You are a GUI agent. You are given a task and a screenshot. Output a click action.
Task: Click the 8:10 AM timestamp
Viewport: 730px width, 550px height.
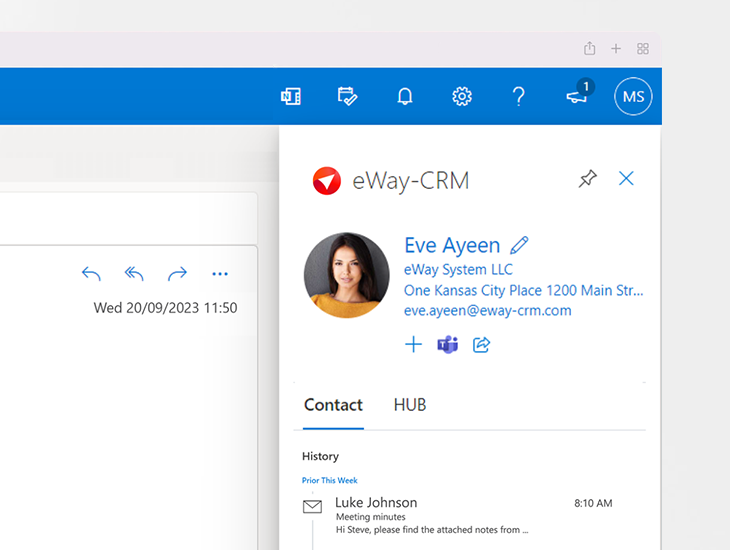[593, 503]
